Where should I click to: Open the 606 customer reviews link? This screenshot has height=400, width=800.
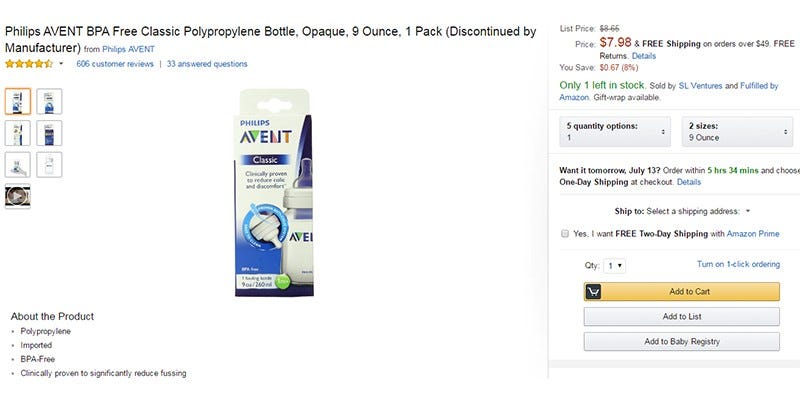point(115,64)
